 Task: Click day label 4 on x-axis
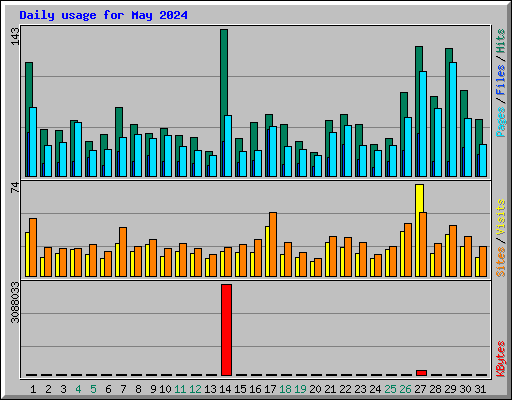pyautogui.click(x=78, y=389)
